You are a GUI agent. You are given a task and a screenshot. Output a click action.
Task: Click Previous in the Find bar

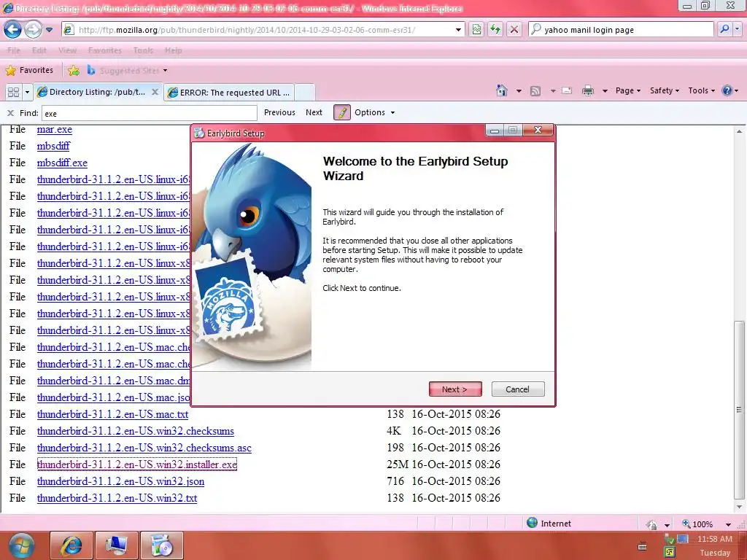click(x=279, y=112)
